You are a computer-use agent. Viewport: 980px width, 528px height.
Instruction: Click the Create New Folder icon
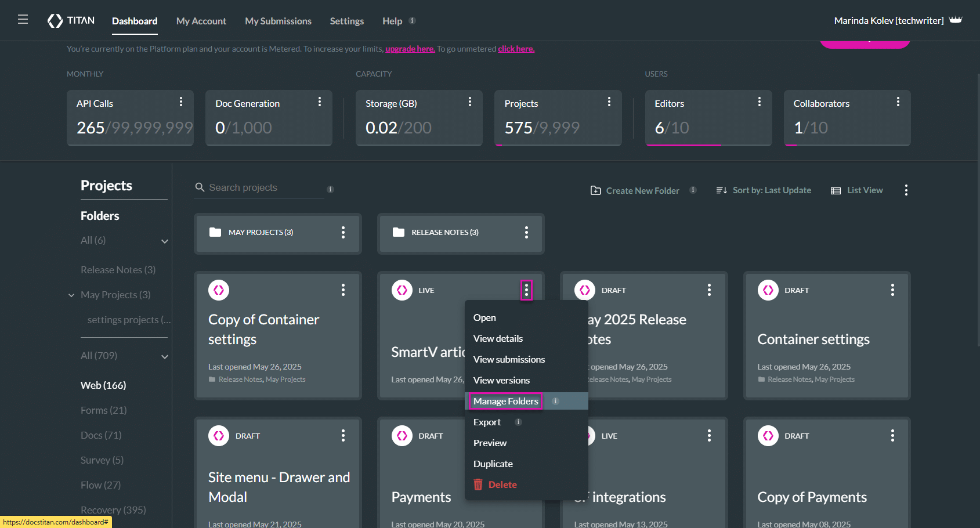(x=595, y=190)
